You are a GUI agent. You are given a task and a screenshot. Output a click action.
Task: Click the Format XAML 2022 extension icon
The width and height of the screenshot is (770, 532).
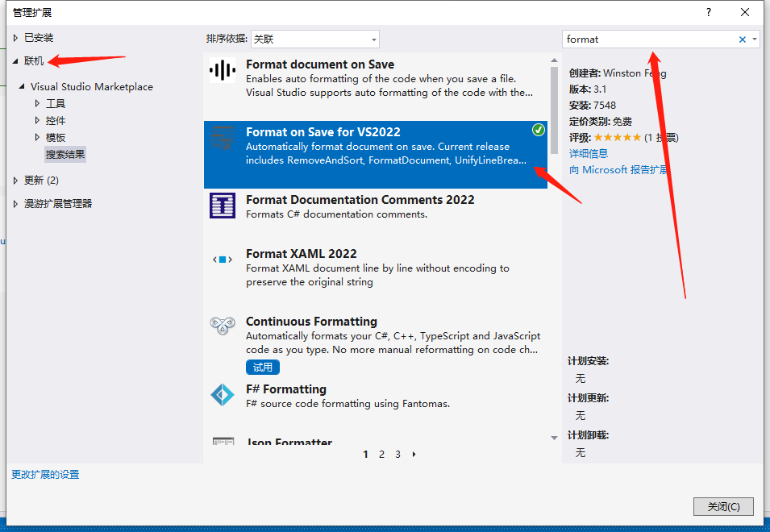coord(223,260)
